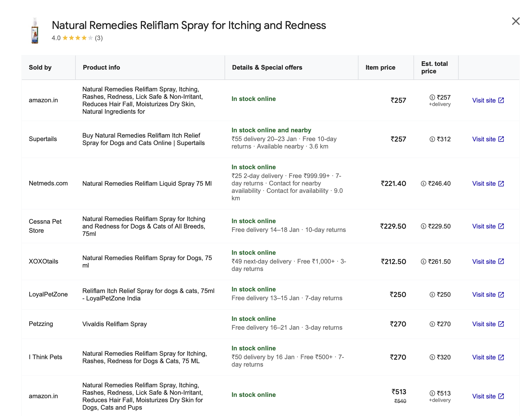Visit site for the first amazon.in listing

(x=484, y=100)
